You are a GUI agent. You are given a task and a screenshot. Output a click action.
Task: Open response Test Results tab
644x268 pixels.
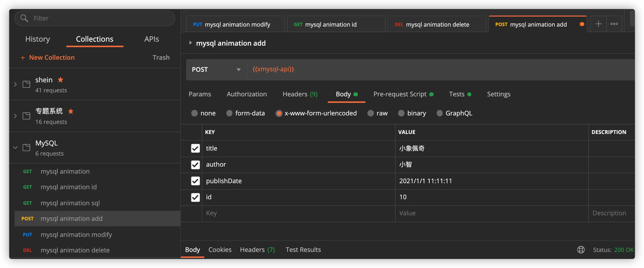[x=303, y=250]
